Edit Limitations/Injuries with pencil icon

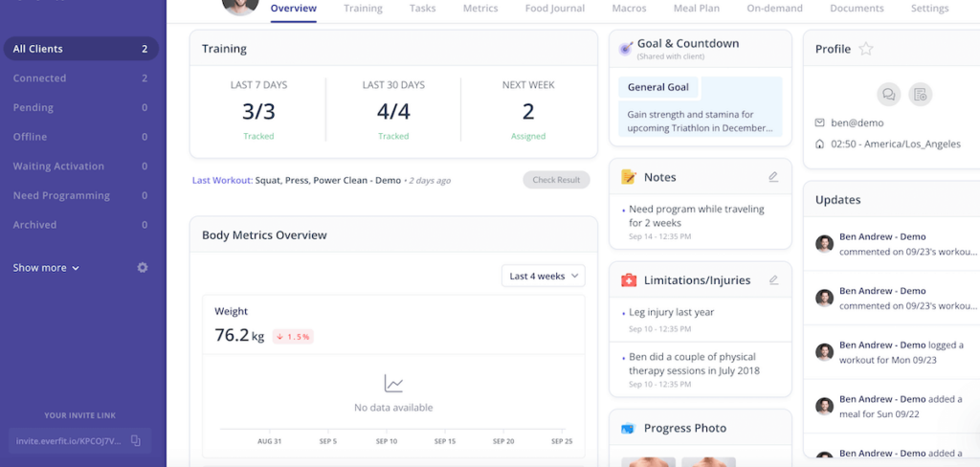[x=773, y=280]
